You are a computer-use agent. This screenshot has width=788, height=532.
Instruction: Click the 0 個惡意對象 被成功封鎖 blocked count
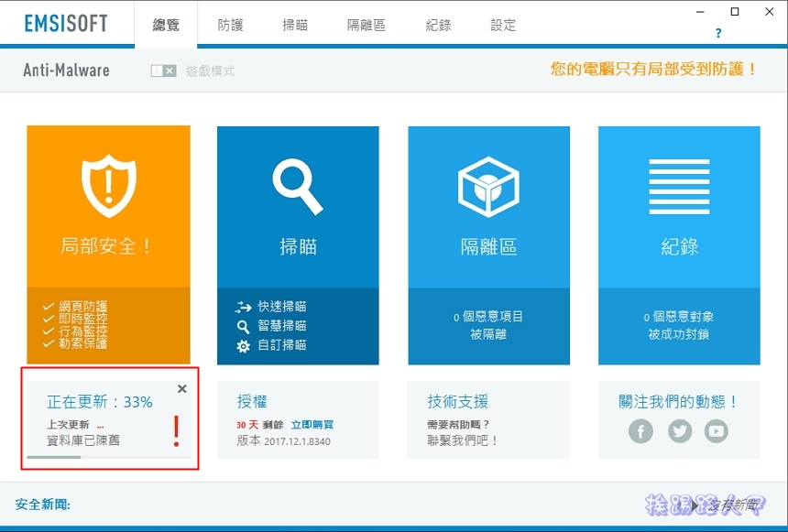pyautogui.click(x=678, y=326)
